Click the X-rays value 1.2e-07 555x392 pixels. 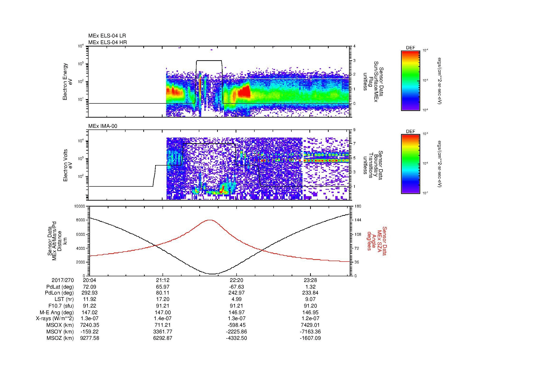pos(310,319)
